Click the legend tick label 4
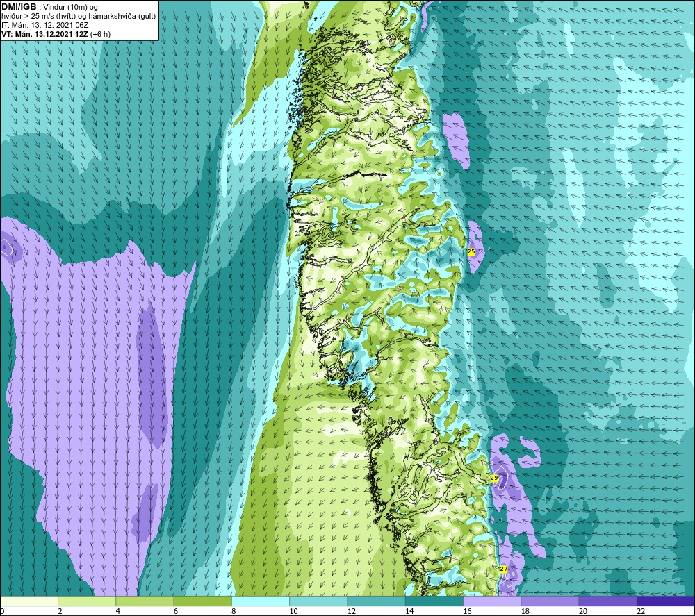Screen dimensions: 695x616 [x=118, y=611]
